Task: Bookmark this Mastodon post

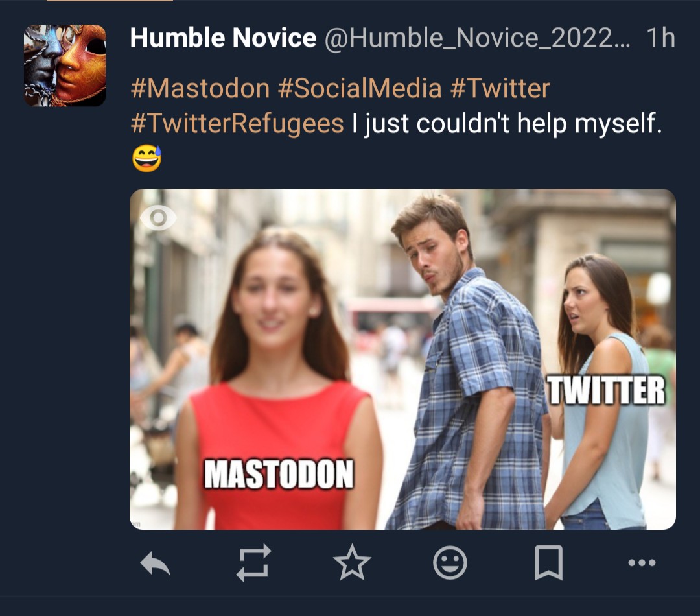Action: pos(548,562)
